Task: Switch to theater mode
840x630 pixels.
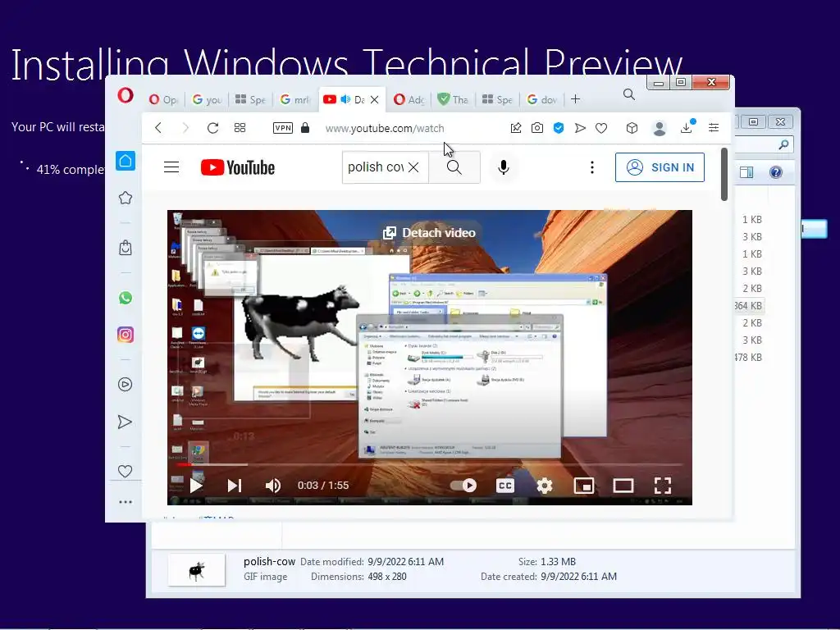Action: click(623, 486)
